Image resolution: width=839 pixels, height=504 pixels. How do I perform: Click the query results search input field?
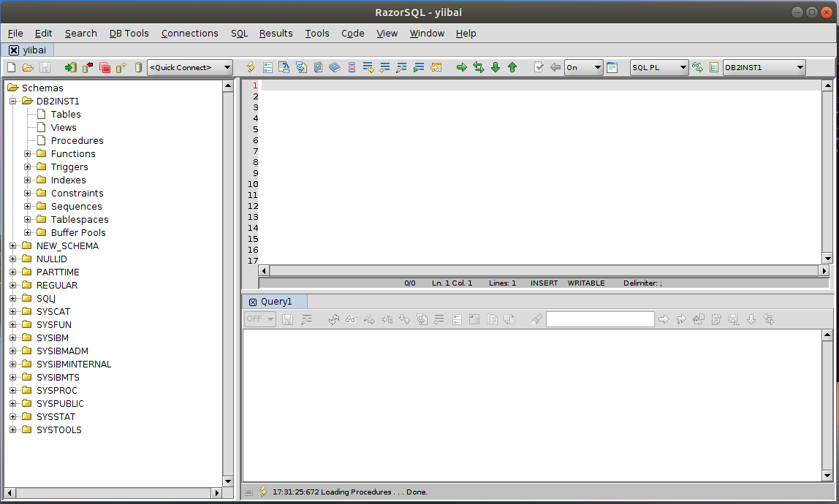point(599,319)
